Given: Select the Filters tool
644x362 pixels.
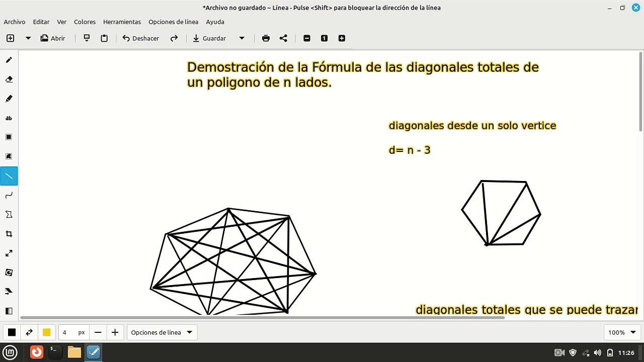Looking at the screenshot, I should [x=9, y=311].
